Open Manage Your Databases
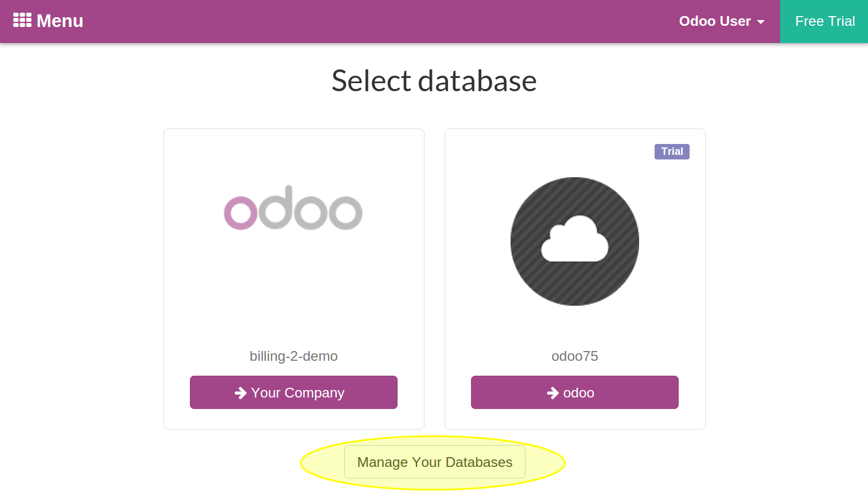 434,462
